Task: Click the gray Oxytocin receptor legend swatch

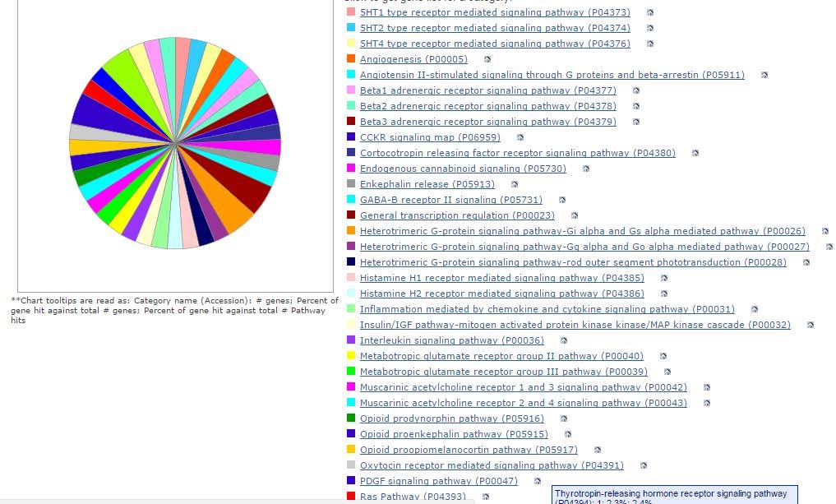Action: point(351,465)
